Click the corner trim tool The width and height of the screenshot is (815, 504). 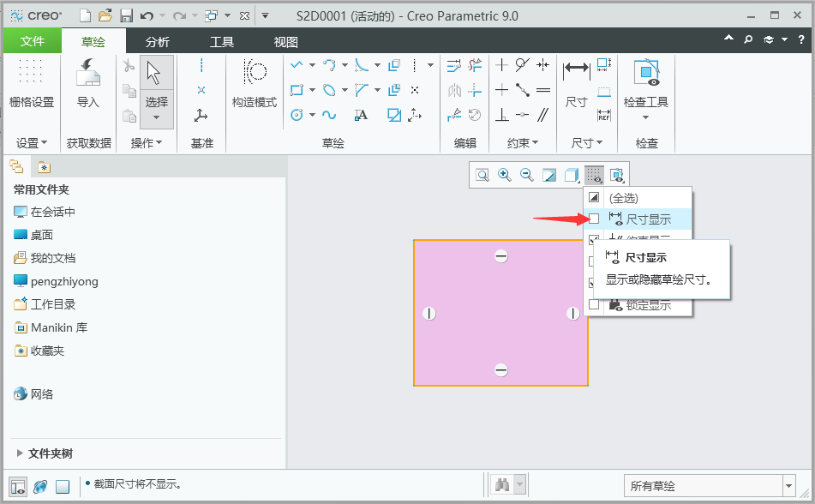pyautogui.click(x=475, y=90)
